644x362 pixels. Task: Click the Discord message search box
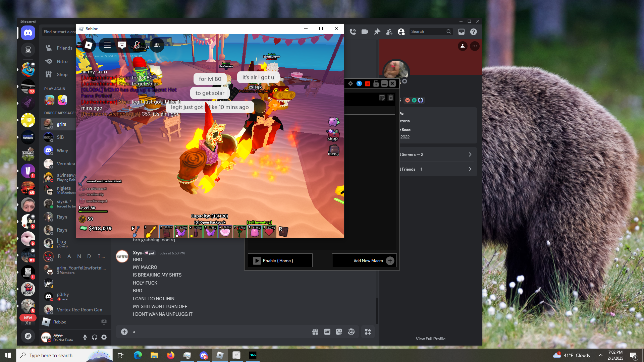pos(431,32)
